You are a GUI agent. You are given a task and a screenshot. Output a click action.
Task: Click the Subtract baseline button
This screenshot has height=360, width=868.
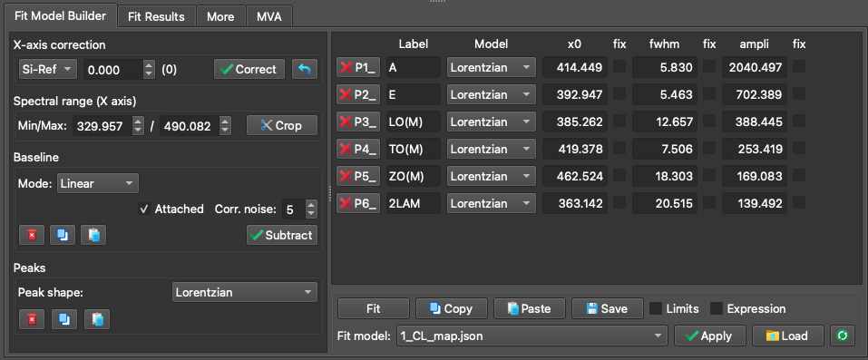coord(282,235)
